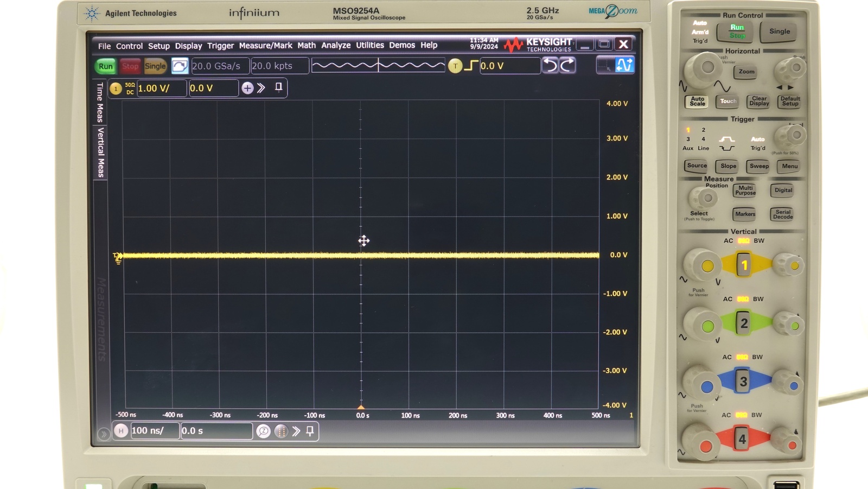Open the File menu
The image size is (868, 489).
(104, 46)
